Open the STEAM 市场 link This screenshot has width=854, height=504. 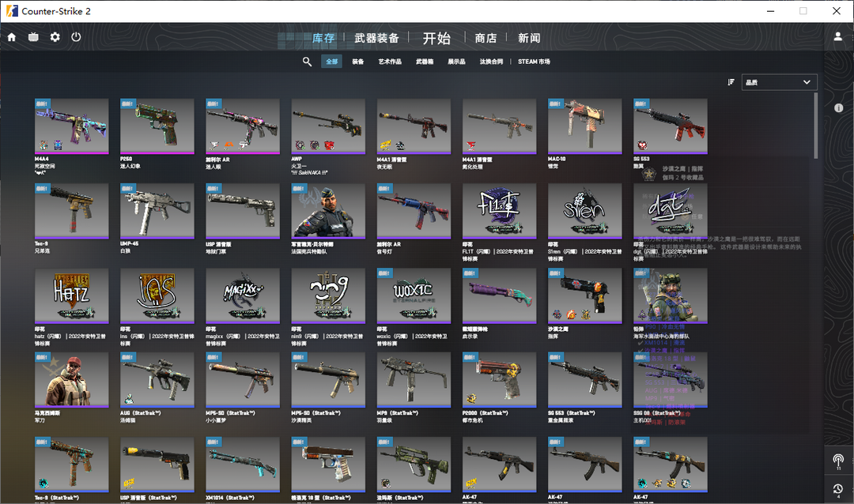coord(534,62)
